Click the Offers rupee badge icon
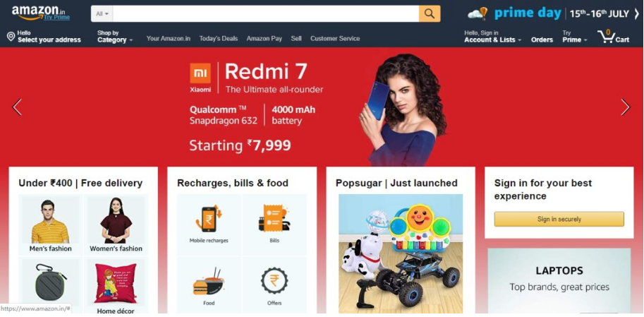This screenshot has height=317, width=644. coord(274,281)
